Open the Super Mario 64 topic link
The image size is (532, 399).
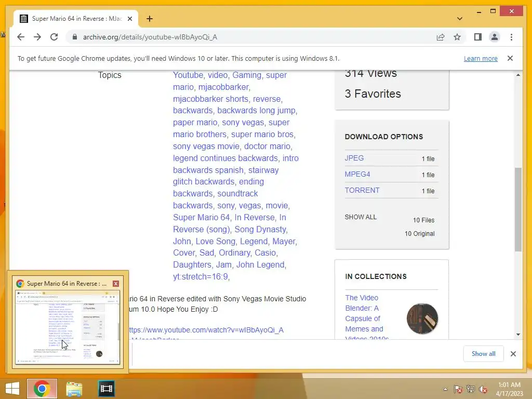point(201,218)
